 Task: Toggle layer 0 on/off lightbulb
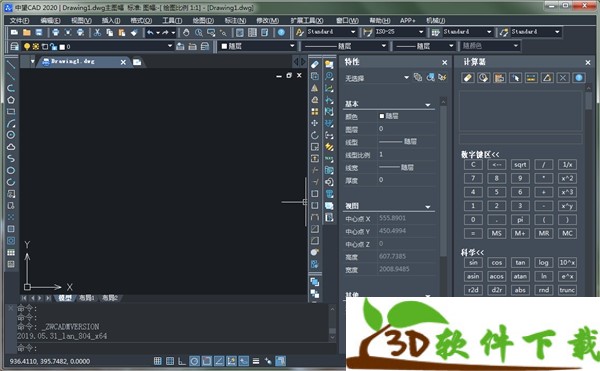click(27, 47)
